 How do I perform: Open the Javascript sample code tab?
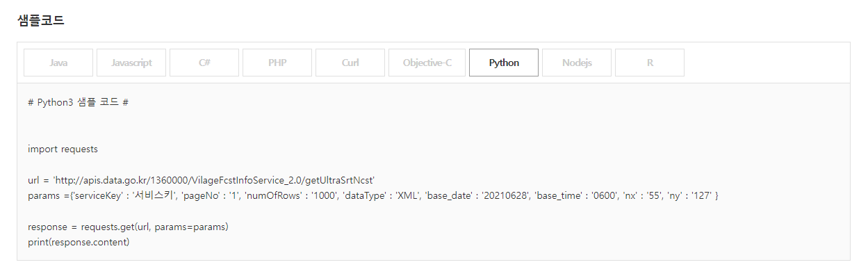coord(131,63)
